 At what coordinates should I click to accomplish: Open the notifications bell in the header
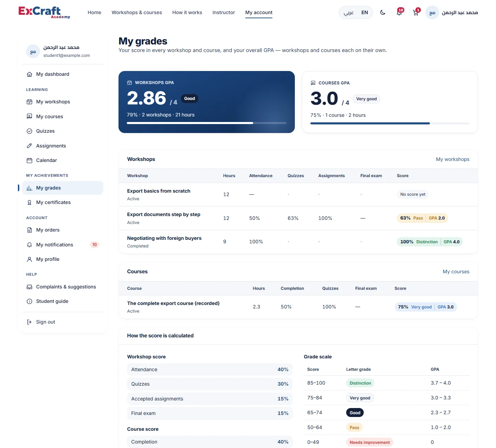click(x=399, y=13)
